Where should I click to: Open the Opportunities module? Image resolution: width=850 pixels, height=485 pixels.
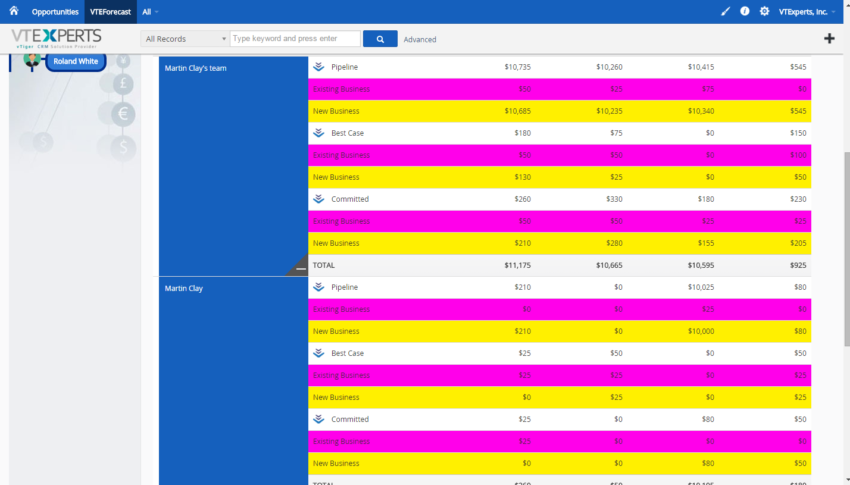(x=55, y=11)
